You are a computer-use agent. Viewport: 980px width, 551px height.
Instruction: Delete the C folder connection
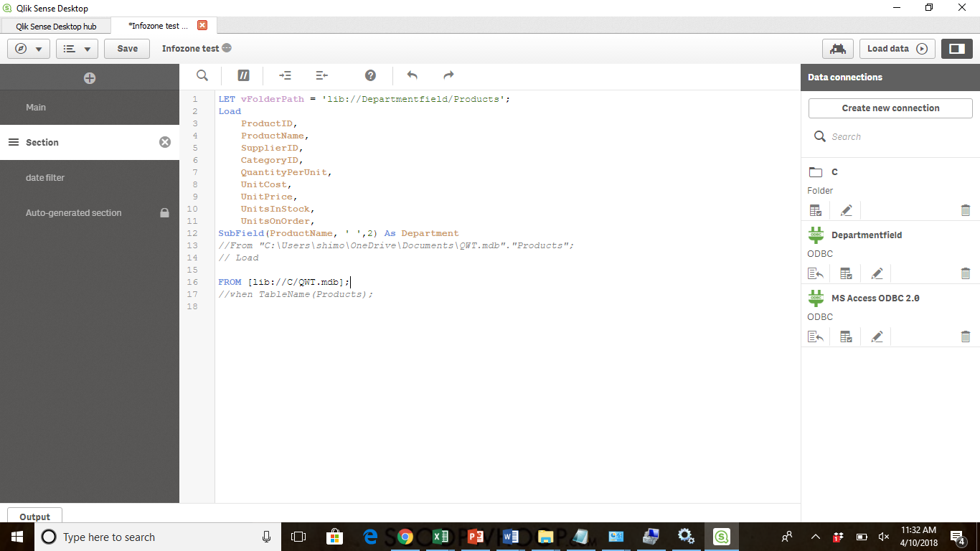[965, 210]
